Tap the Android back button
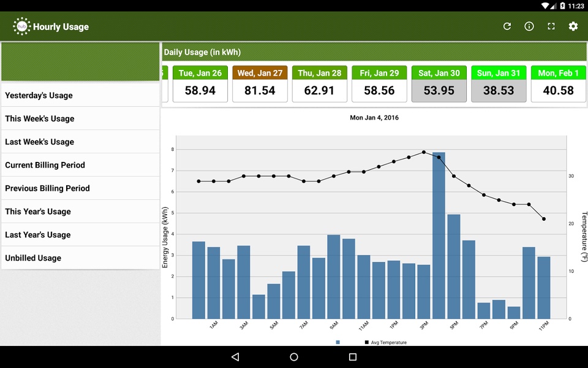The image size is (588, 368). coord(235,357)
